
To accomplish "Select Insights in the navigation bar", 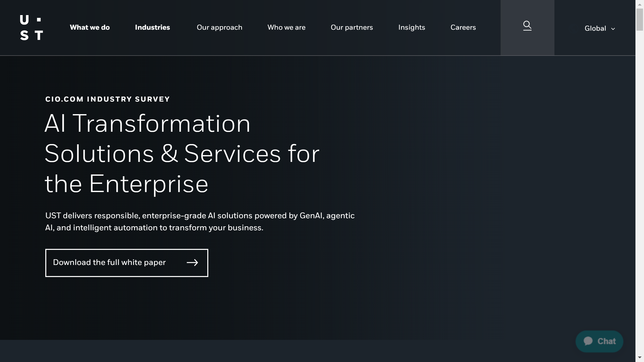I will pos(412,27).
